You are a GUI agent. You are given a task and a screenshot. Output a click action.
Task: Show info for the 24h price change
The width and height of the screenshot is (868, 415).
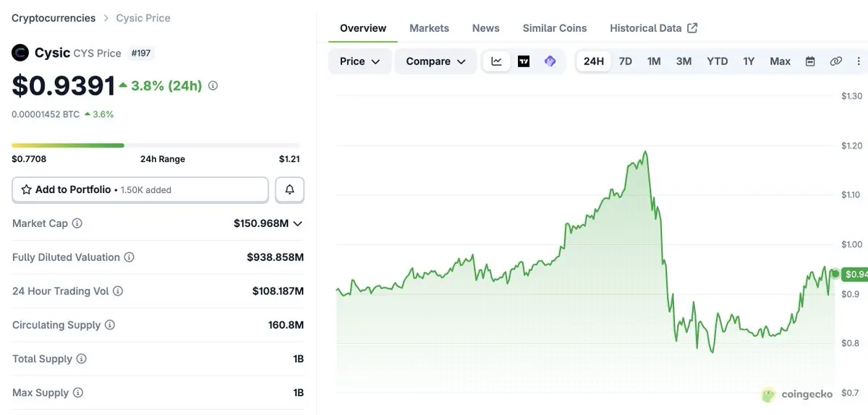coord(213,85)
